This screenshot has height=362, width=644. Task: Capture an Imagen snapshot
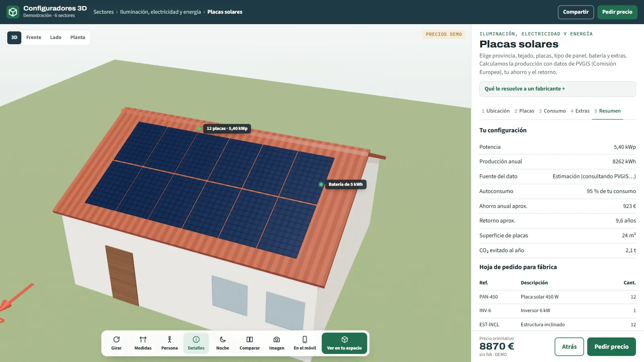pos(277,343)
